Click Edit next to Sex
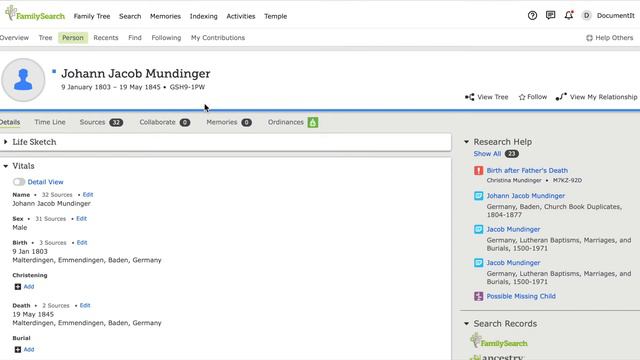The height and width of the screenshot is (360, 640). point(81,219)
